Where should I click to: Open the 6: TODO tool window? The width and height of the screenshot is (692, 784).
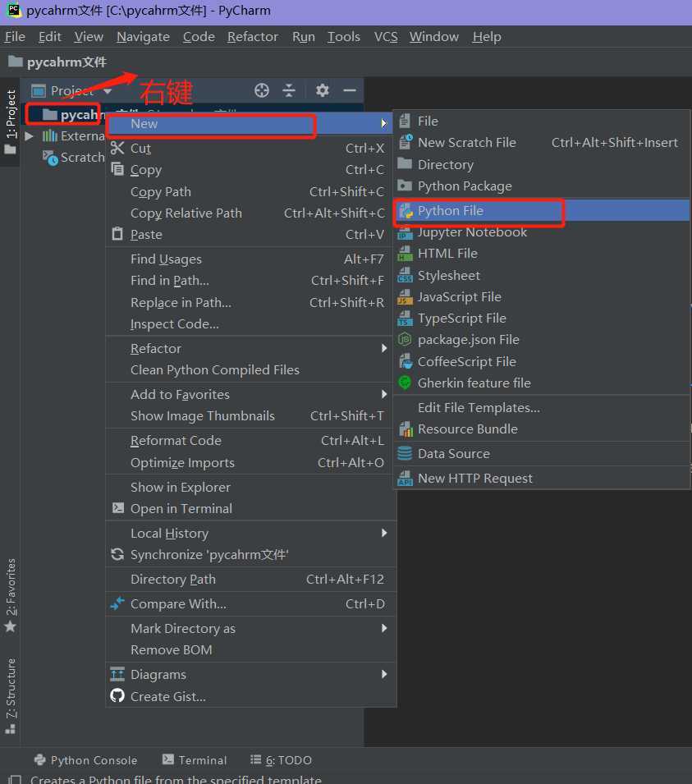(x=281, y=760)
